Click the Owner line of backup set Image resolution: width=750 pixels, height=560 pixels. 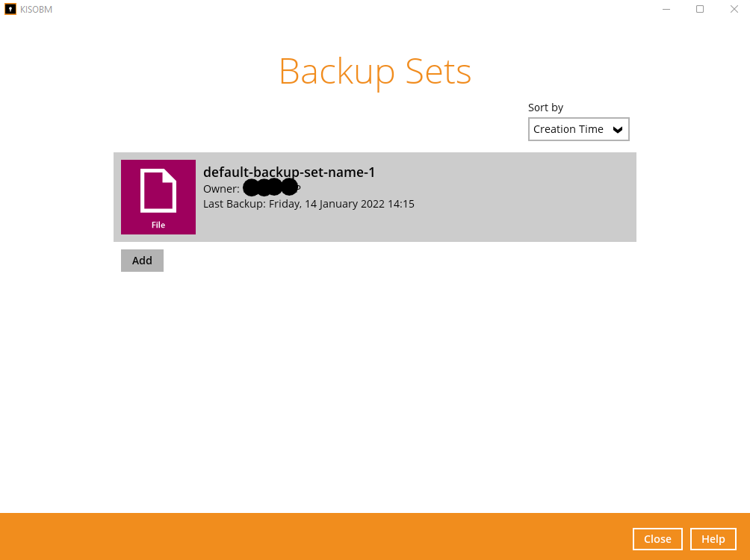point(252,188)
